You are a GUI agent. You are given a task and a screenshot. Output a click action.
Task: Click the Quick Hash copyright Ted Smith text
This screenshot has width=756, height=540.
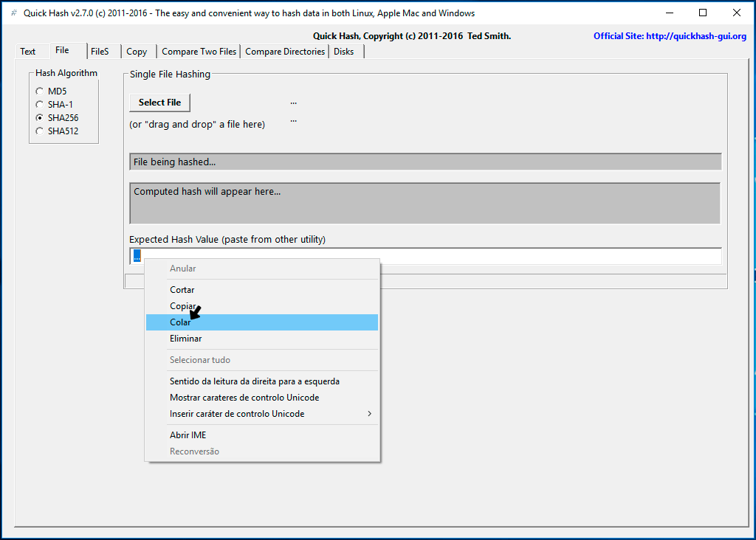[412, 36]
